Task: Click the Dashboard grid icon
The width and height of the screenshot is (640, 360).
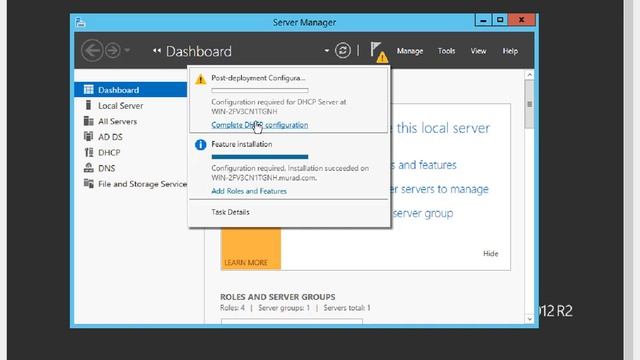Action: (x=89, y=89)
